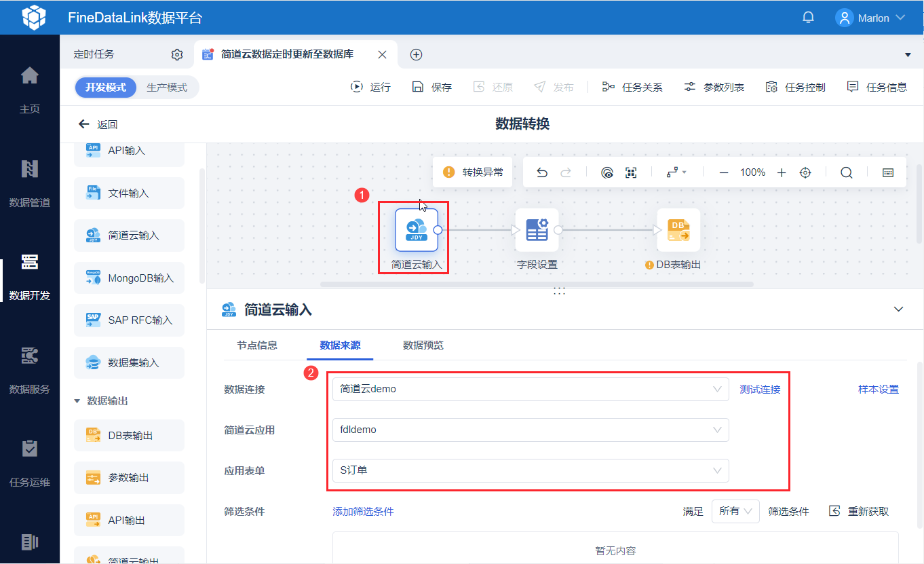Screen dimensions: 924x564
Task: Select the 简道云输入 node on canvas
Action: point(417,230)
